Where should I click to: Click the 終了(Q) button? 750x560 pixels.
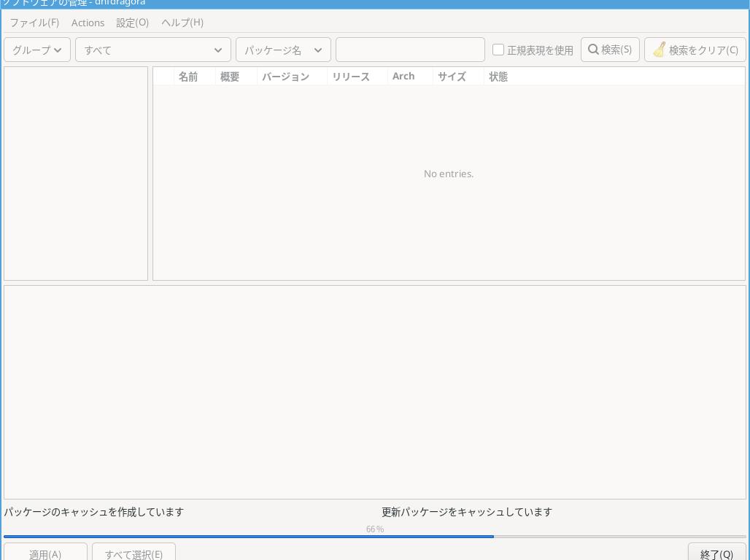click(716, 554)
